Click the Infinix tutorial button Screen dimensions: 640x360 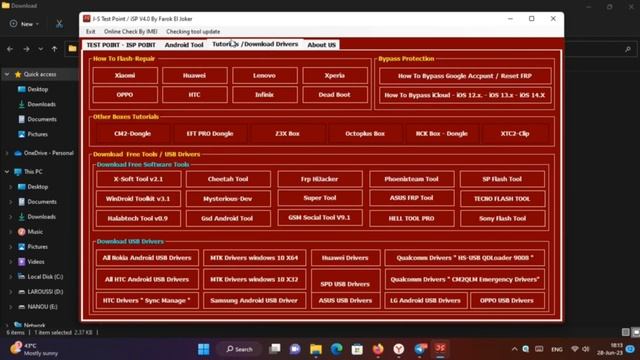[264, 95]
